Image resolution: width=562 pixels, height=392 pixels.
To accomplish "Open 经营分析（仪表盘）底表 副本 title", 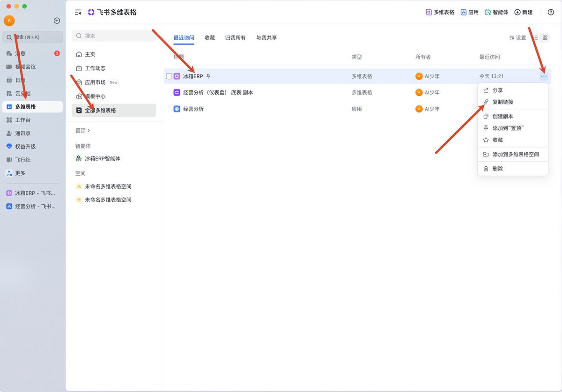I will coord(218,92).
